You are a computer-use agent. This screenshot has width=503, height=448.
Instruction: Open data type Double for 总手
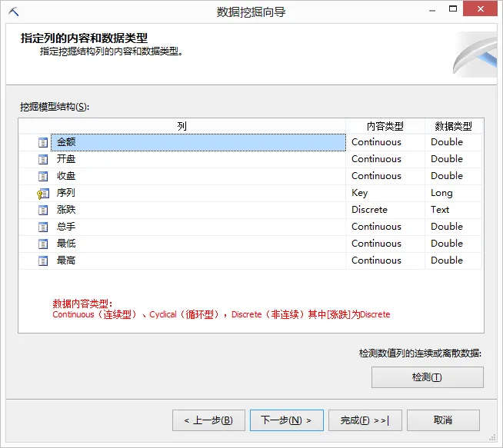[453, 227]
